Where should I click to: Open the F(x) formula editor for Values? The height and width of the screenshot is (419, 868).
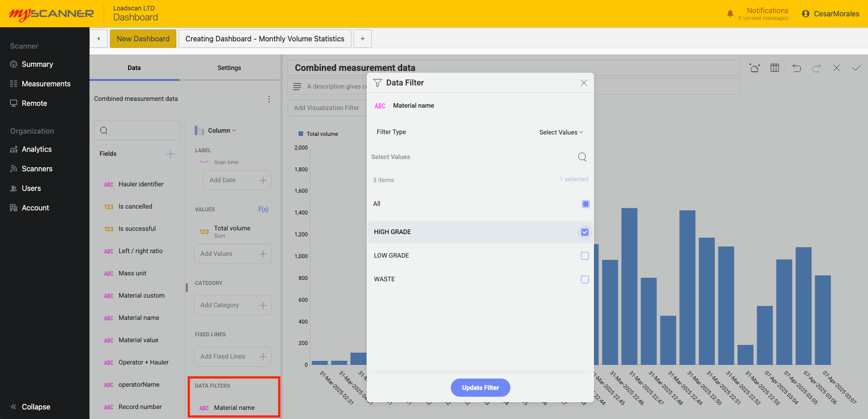263,209
